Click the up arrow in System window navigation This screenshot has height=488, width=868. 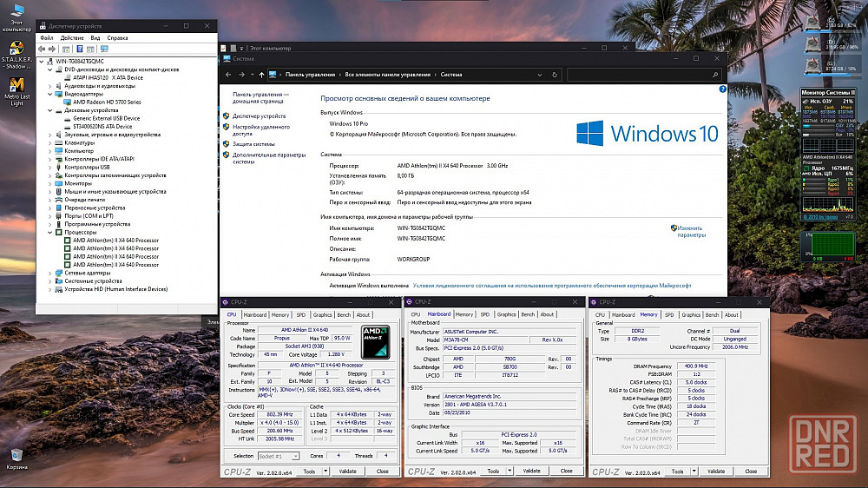(x=261, y=75)
